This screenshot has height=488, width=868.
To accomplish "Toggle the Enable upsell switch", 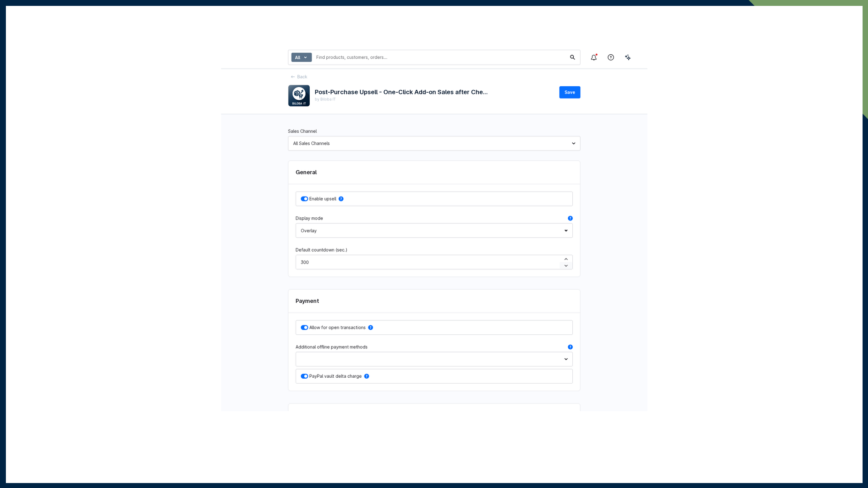I will [304, 199].
